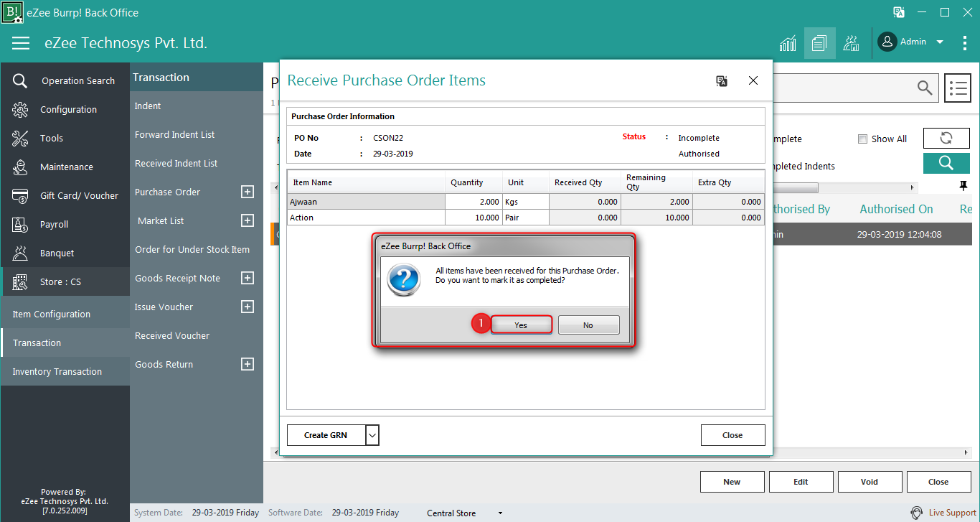Open Received Indent List
980x522 pixels.
pos(176,163)
